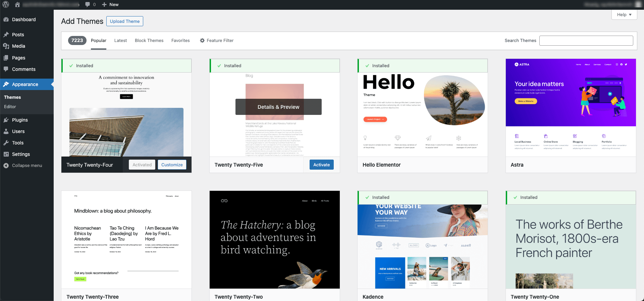Switch to the Latest tab
The height and width of the screenshot is (301, 644).
coord(120,41)
